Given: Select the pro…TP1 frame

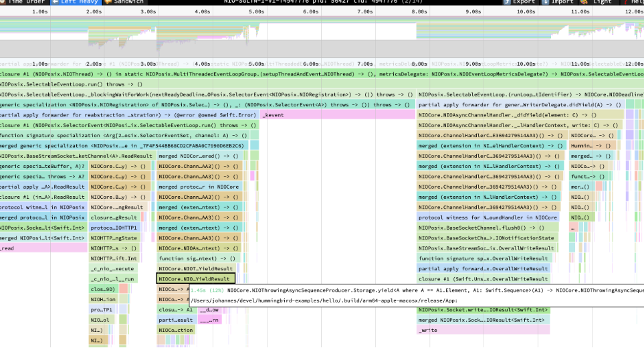Looking at the screenshot, I should pos(104,310).
